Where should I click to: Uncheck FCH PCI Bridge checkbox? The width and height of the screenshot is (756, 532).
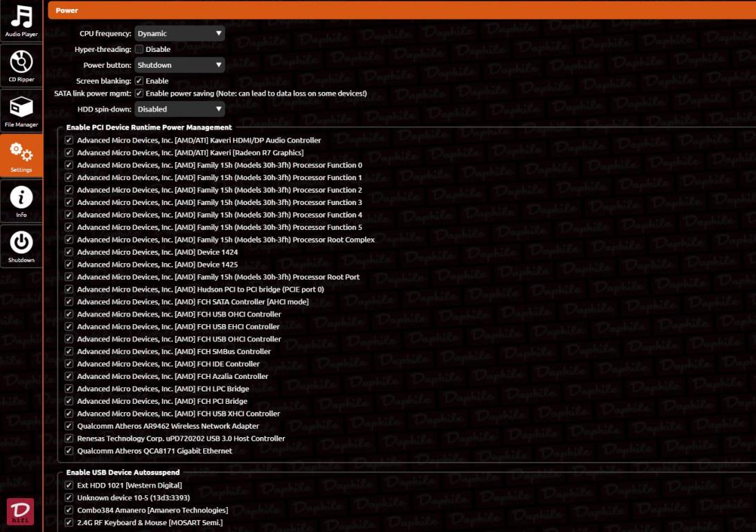pyautogui.click(x=69, y=401)
